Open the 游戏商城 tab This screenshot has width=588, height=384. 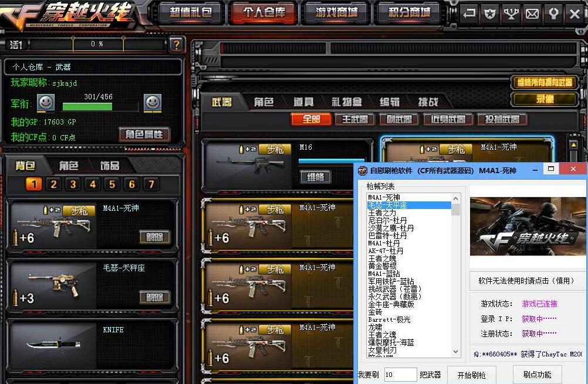(x=336, y=12)
